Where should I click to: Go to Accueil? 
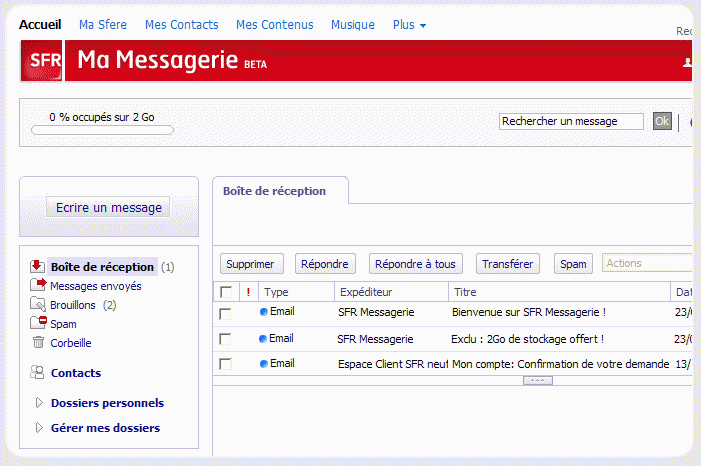point(40,25)
